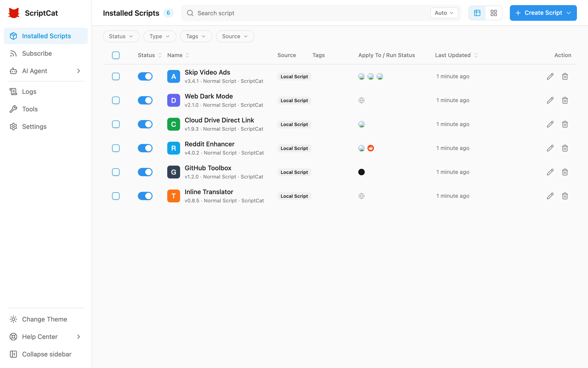
Task: Click the letter D icon of Web Dark Mode
Action: tap(173, 100)
